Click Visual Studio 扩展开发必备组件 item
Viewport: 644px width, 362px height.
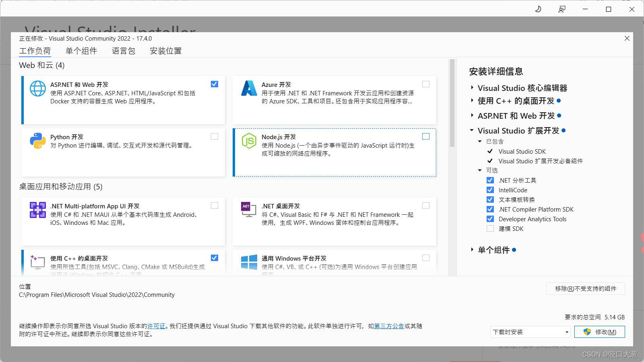[x=541, y=161]
